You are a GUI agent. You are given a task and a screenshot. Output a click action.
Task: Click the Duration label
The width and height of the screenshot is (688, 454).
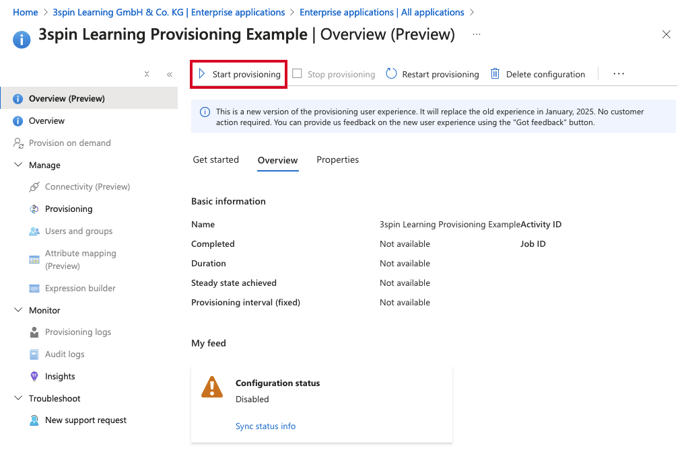(x=208, y=264)
